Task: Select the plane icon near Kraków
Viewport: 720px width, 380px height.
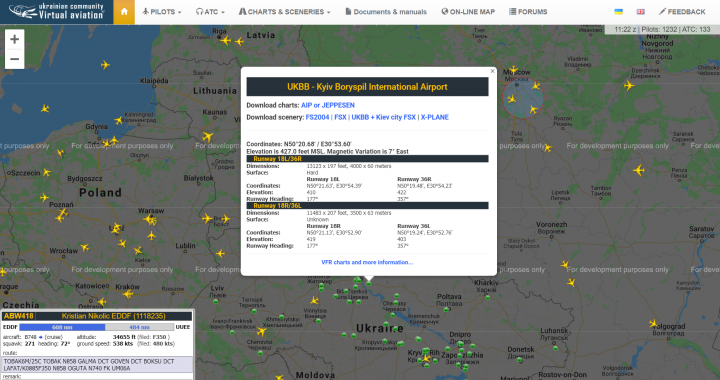Action: [128, 294]
